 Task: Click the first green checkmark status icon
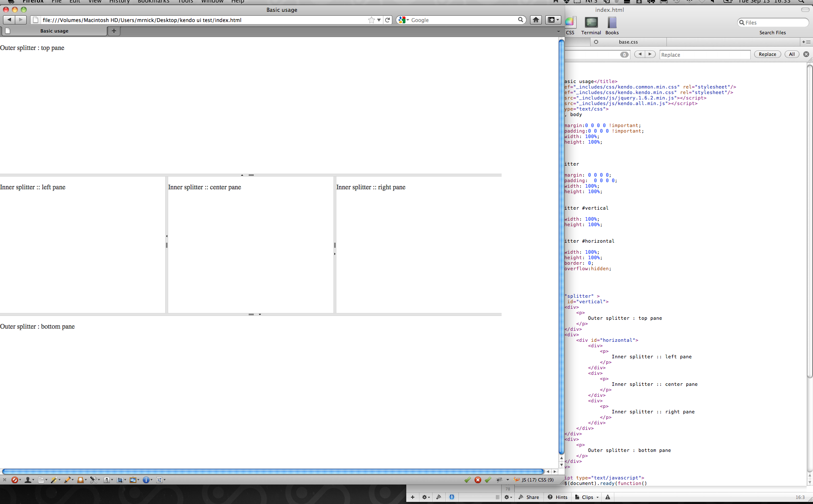click(467, 480)
